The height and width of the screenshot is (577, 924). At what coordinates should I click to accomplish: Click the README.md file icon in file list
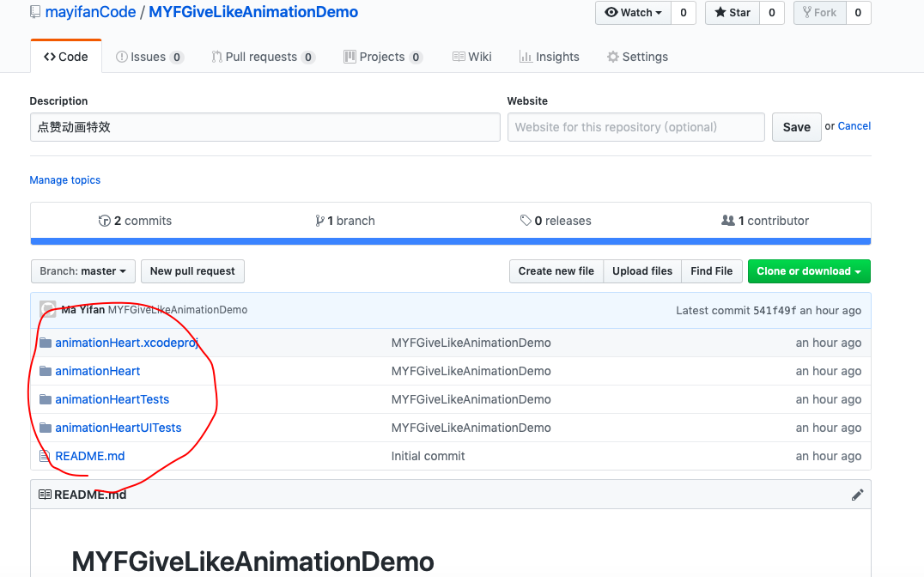pyautogui.click(x=45, y=456)
